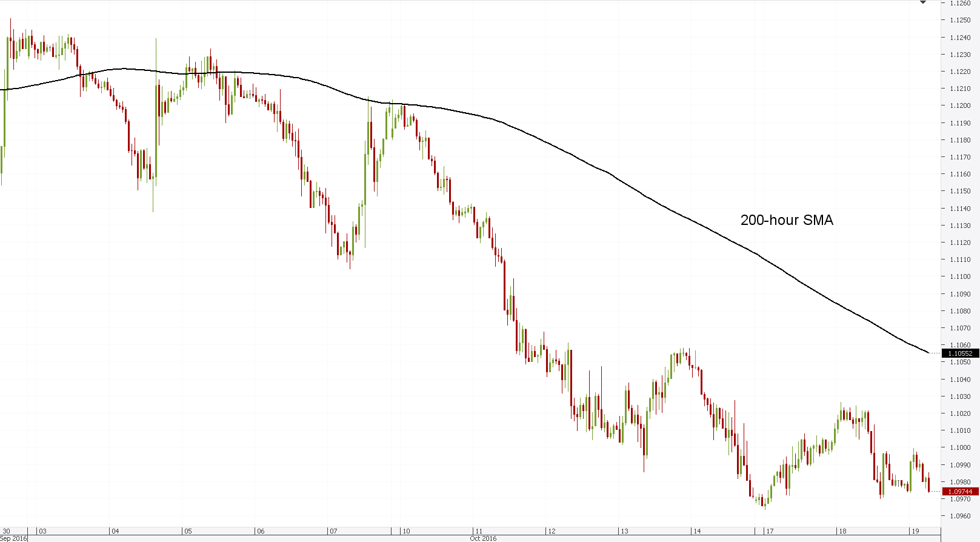This screenshot has height=542, width=980.
Task: Click the Oct 2016 month label
Action: [x=483, y=538]
